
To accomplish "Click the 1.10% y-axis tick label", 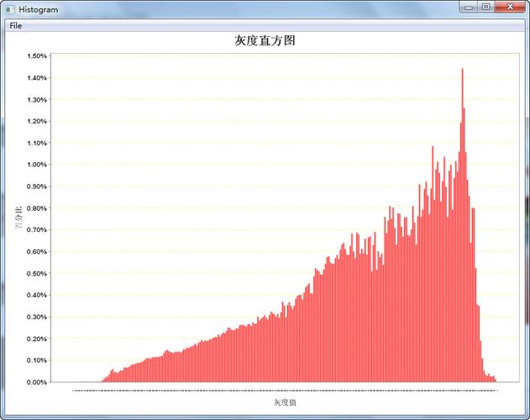I will pos(37,143).
